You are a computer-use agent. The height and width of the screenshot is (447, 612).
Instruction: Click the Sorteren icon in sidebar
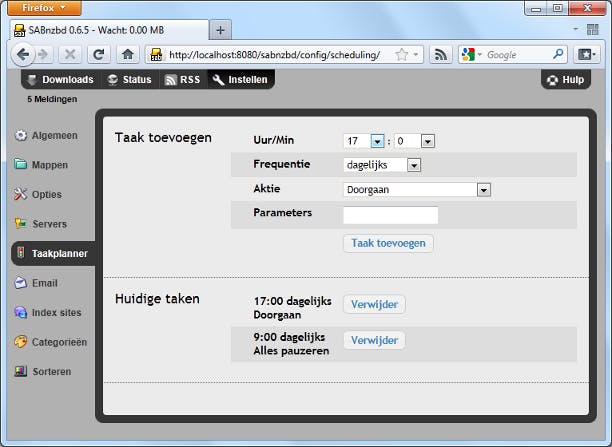pyautogui.click(x=21, y=371)
